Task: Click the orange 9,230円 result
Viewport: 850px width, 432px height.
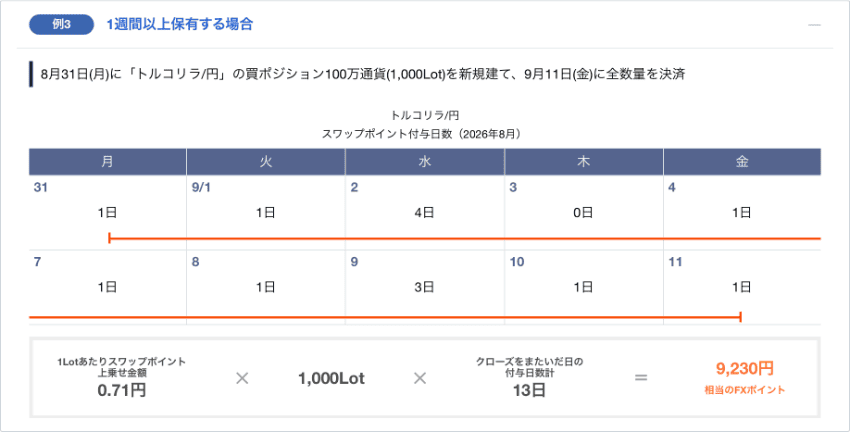Action: (x=745, y=369)
